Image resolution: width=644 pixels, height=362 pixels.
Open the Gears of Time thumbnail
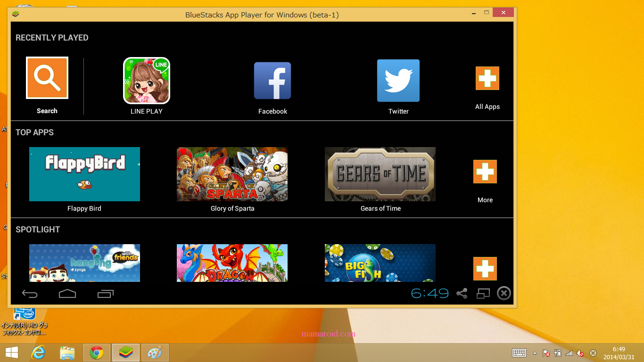point(380,174)
